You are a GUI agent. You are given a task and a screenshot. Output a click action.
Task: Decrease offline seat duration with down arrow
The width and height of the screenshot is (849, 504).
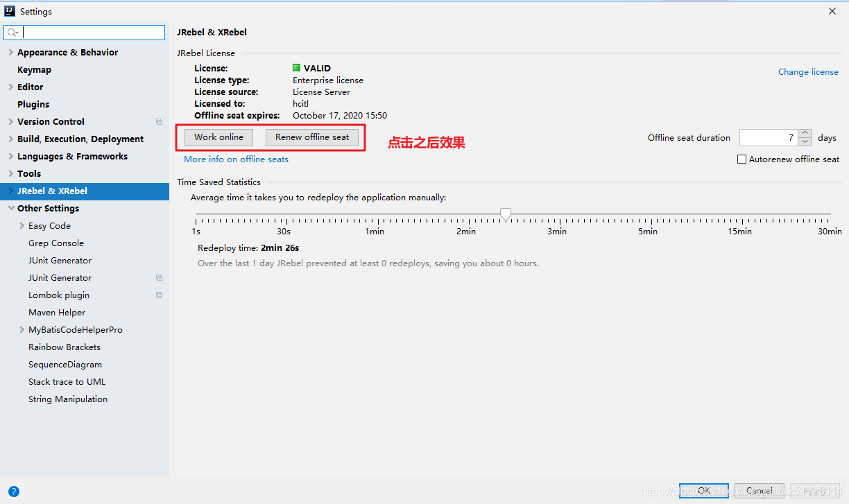coord(805,141)
